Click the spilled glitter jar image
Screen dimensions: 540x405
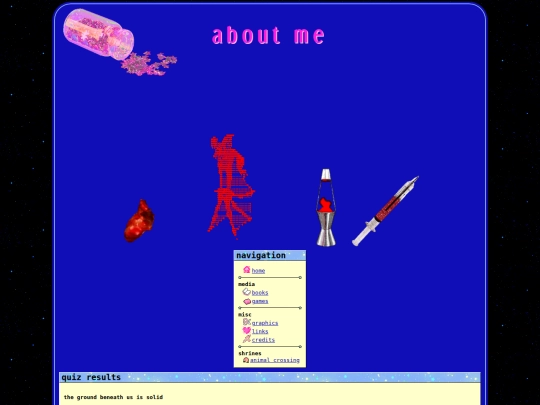(x=120, y=42)
